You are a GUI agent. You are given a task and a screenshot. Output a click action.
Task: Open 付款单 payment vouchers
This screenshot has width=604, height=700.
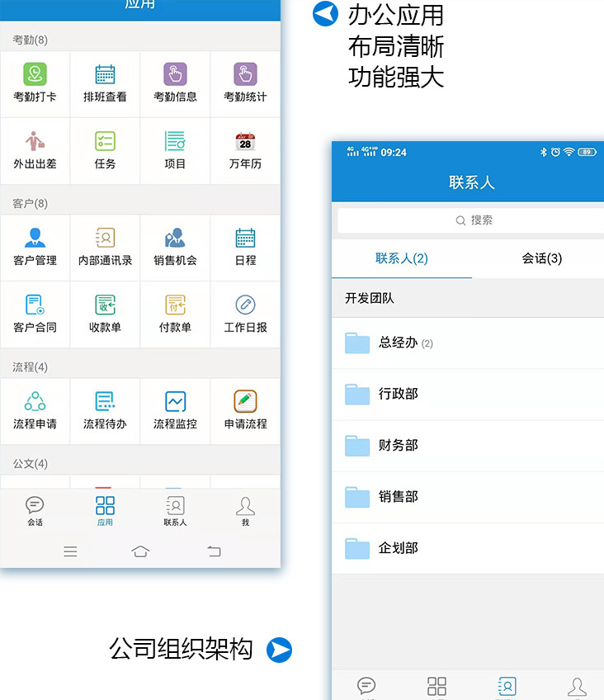[x=175, y=315]
